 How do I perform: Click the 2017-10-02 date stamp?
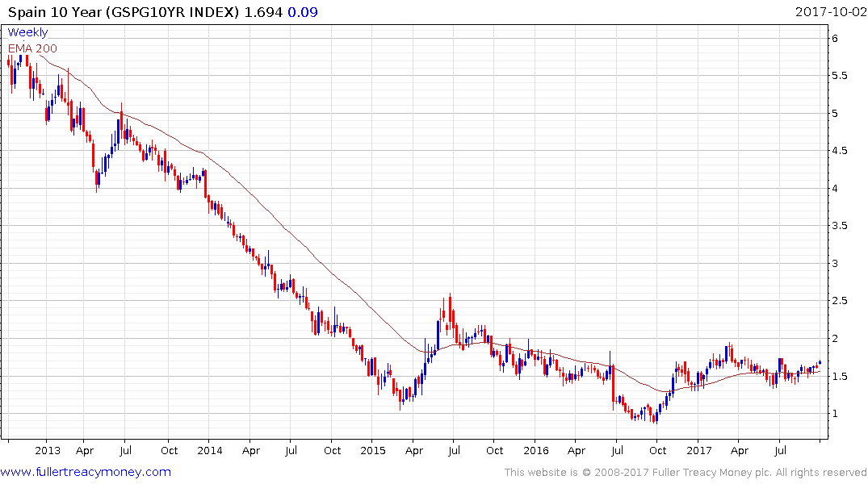(x=830, y=12)
